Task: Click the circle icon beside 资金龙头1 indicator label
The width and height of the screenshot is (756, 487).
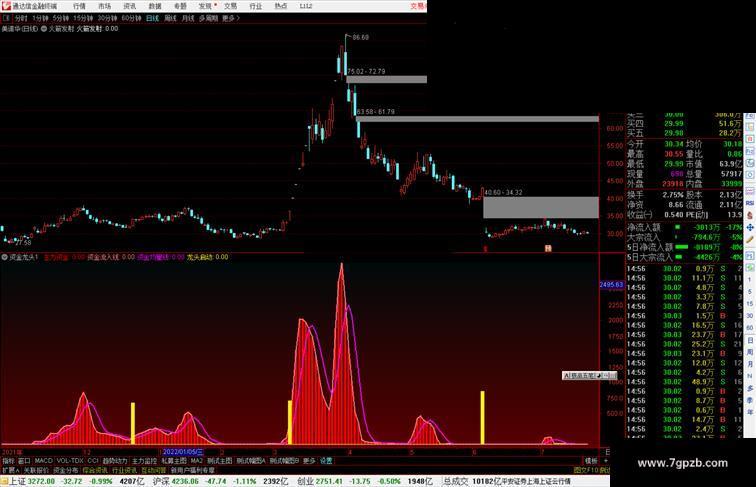Action: tap(4, 257)
